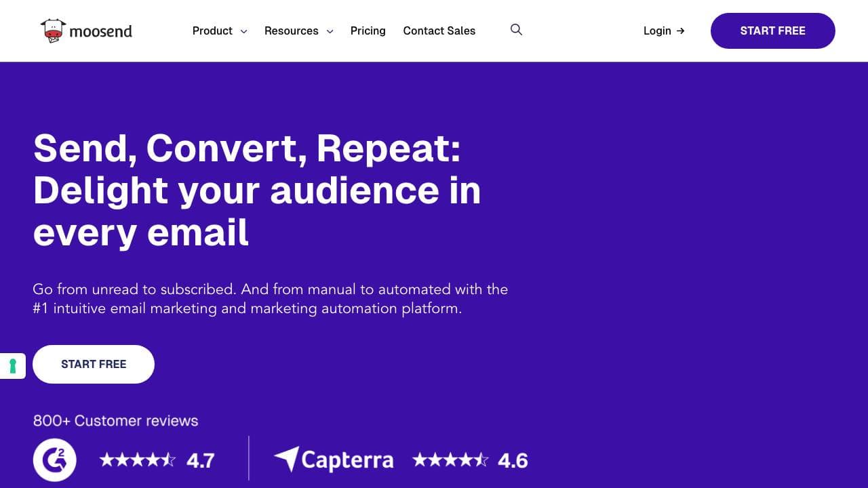This screenshot has height=488, width=868.
Task: Open the Resources navigation menu
Action: click(291, 30)
